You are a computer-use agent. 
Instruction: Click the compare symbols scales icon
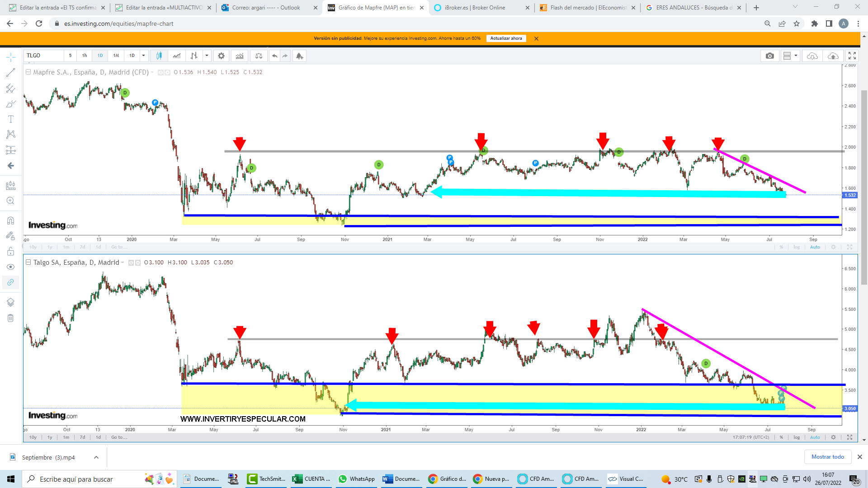(x=259, y=56)
